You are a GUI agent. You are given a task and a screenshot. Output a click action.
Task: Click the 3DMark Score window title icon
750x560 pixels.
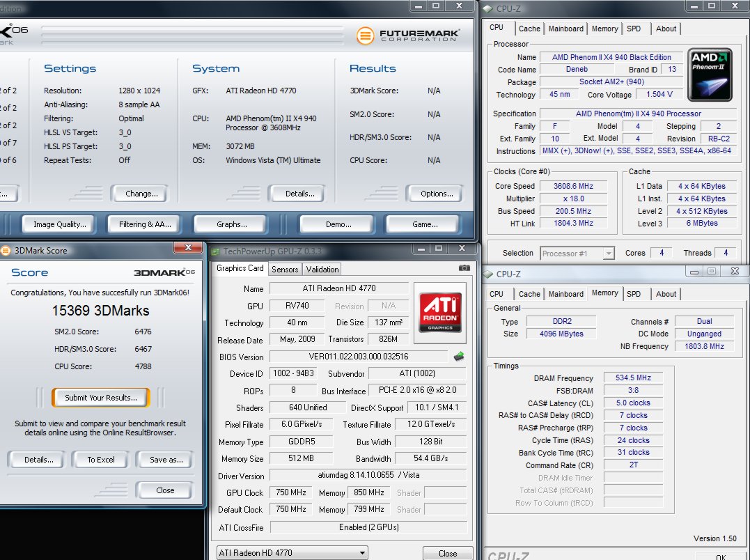point(6,251)
